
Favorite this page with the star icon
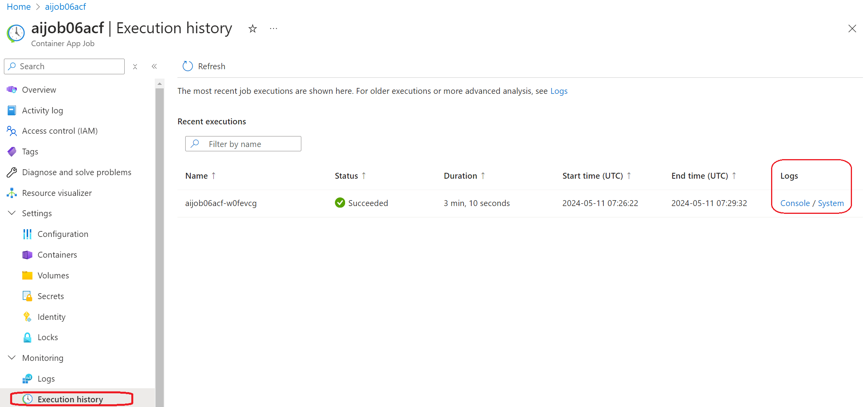(x=252, y=29)
